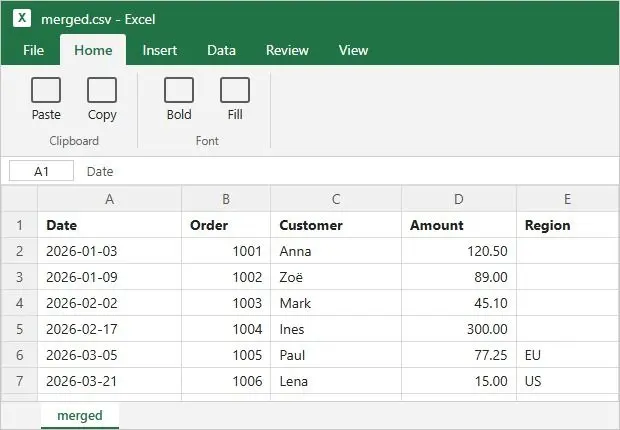Select customer Mark cell
The height and width of the screenshot is (430, 620).
pyautogui.click(x=336, y=303)
